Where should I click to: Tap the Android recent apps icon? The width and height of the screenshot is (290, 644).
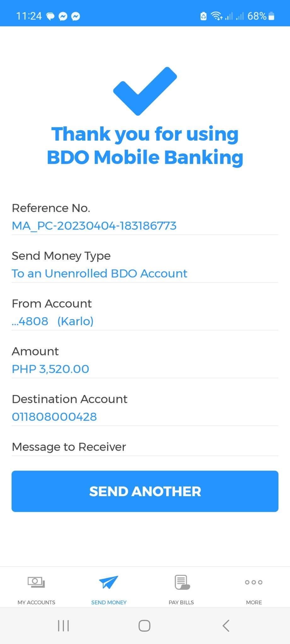[x=63, y=625]
